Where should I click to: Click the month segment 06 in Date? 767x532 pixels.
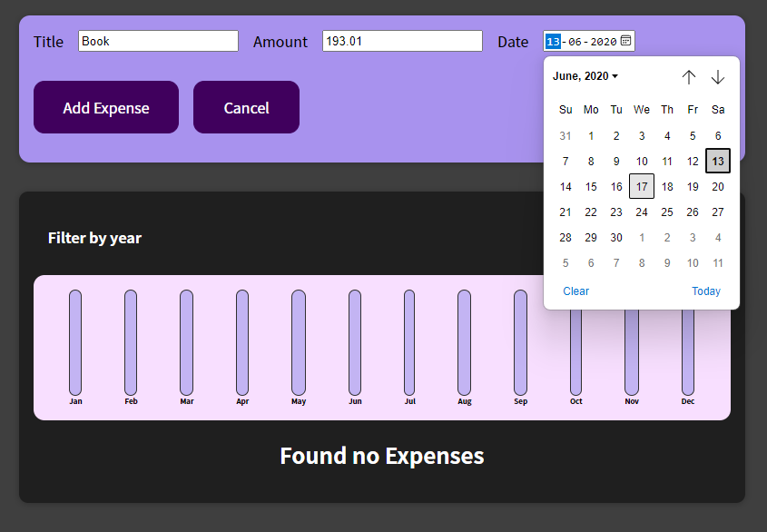coord(575,42)
